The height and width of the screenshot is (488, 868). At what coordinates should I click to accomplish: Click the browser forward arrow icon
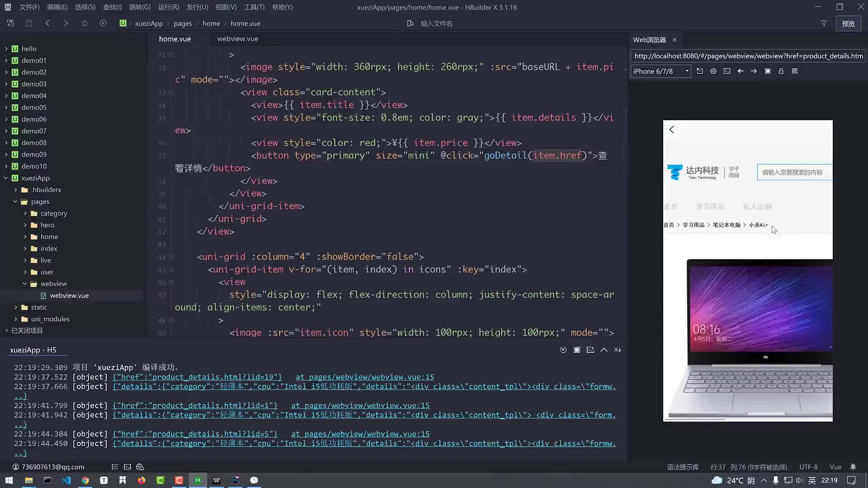pos(754,71)
